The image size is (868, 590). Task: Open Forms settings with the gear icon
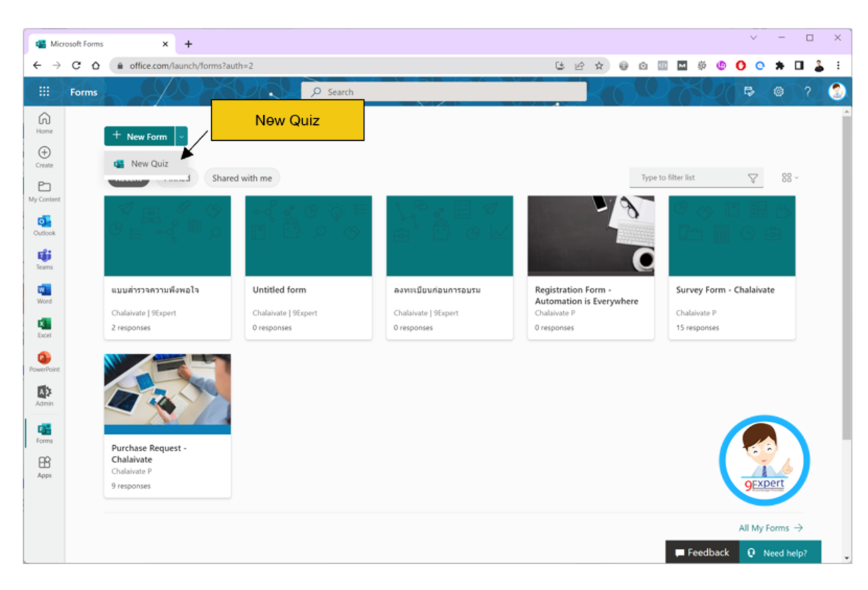tap(778, 91)
